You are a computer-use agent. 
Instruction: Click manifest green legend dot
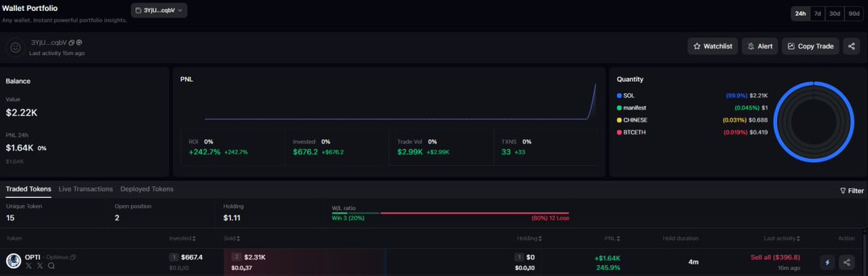tap(619, 107)
